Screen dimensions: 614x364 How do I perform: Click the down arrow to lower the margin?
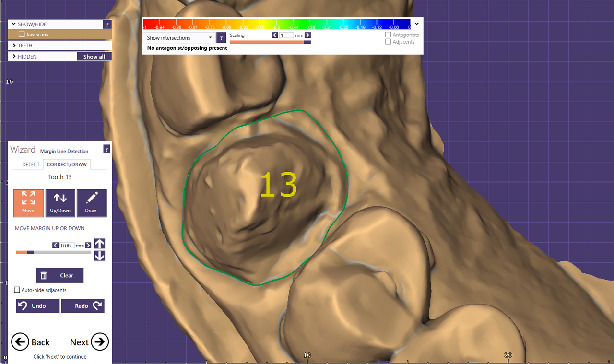pos(100,256)
